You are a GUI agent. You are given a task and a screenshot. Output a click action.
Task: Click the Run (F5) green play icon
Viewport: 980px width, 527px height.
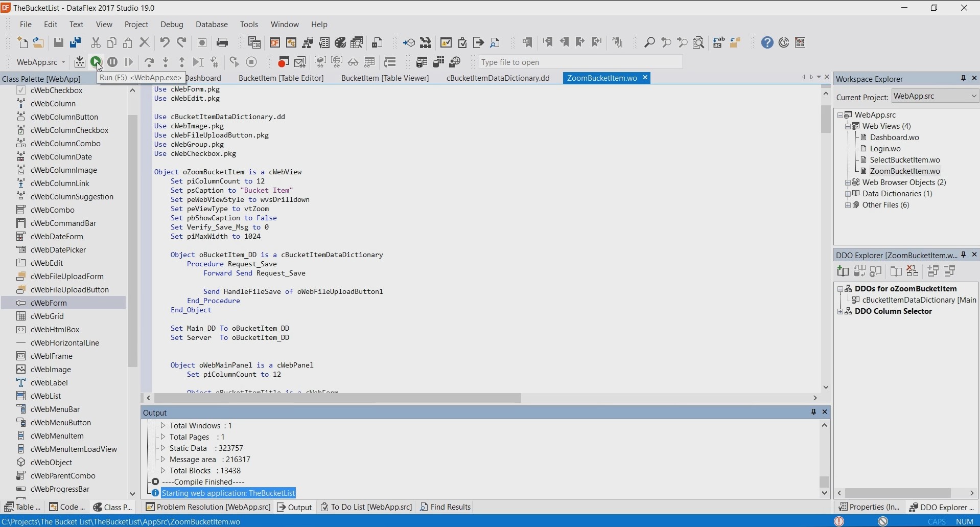click(96, 62)
